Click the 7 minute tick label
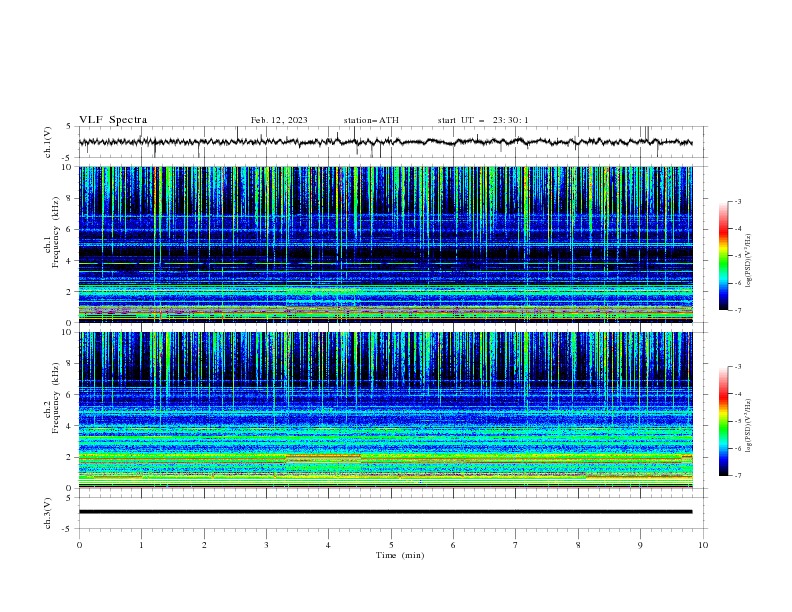This screenshot has height=612, width=792. 516,545
